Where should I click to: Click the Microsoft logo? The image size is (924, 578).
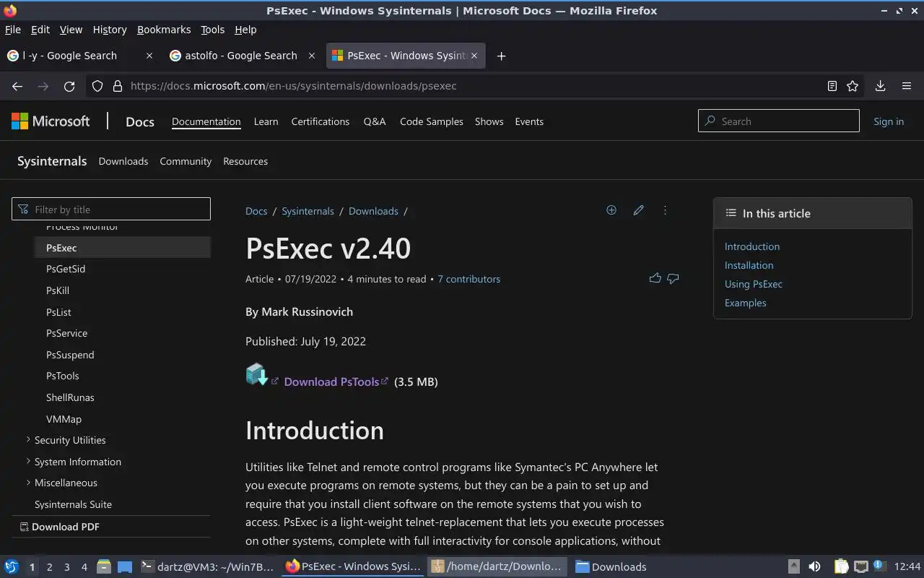pyautogui.click(x=51, y=121)
